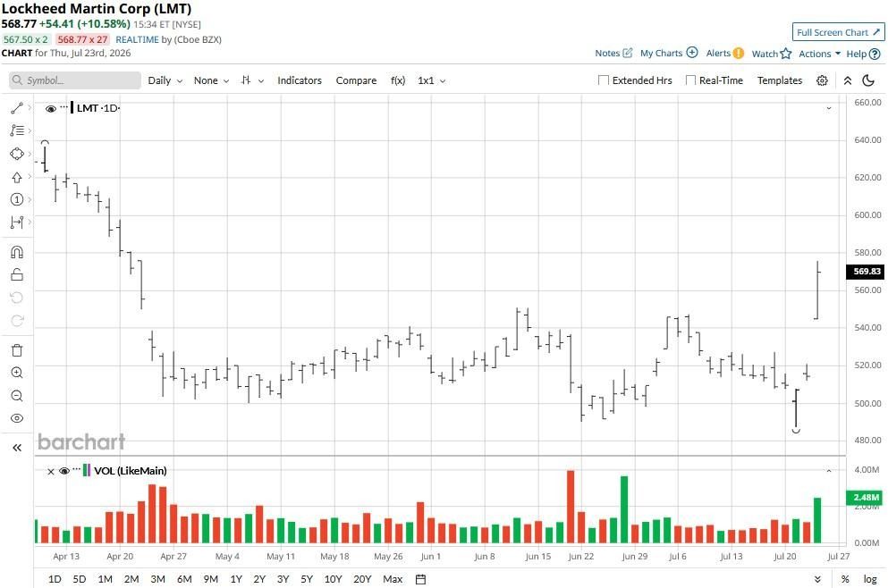Click the Alerts link
888x588 pixels.
pos(718,53)
